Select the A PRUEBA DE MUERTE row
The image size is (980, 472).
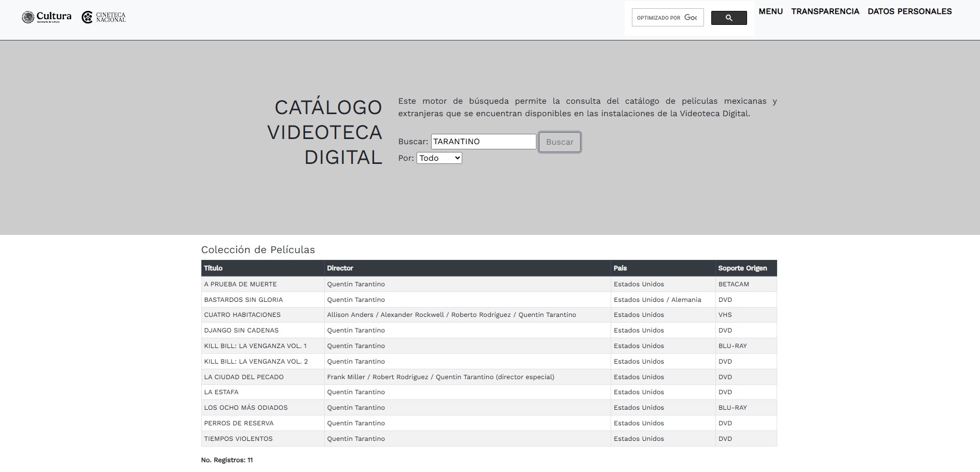click(x=240, y=284)
